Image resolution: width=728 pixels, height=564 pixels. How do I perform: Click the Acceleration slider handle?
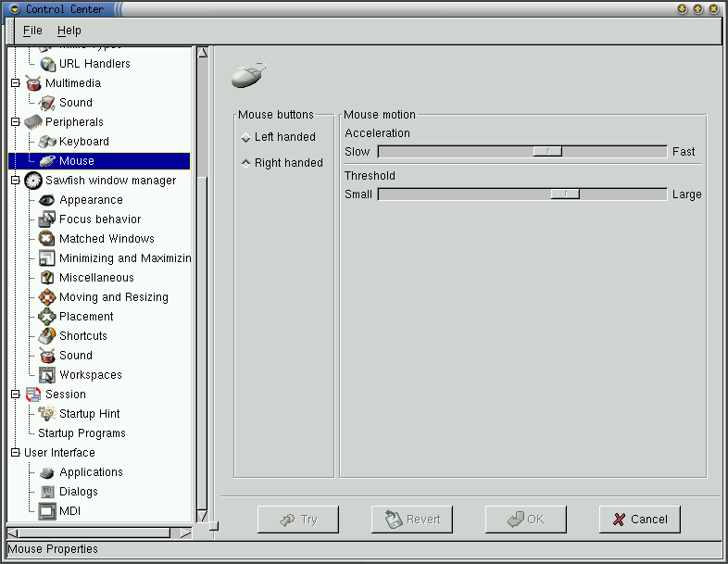click(x=547, y=151)
